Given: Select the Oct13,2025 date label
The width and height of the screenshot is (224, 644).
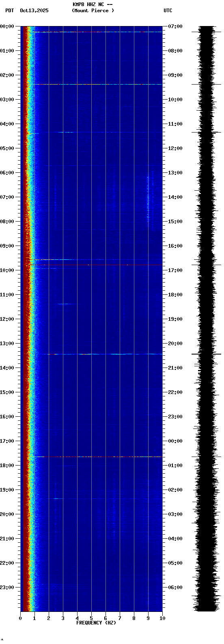Looking at the screenshot, I should point(34,11).
